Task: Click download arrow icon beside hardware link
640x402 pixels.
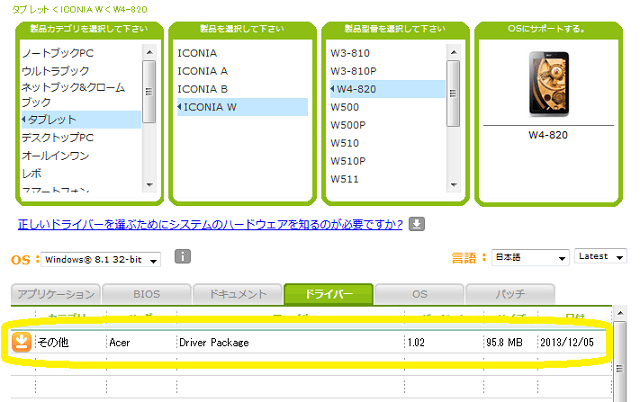Action: coord(416,224)
